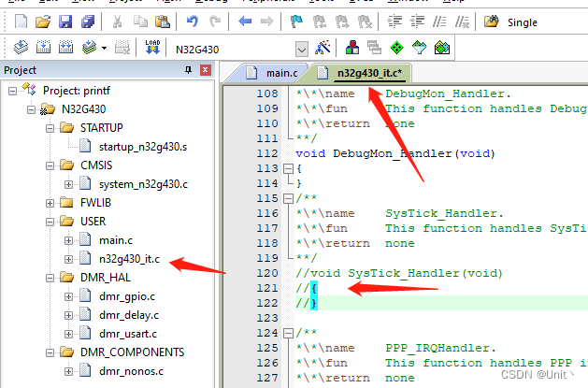Viewport: 588px width, 388px height.
Task: Click the Copy icon in toolbar
Action: pos(140,22)
